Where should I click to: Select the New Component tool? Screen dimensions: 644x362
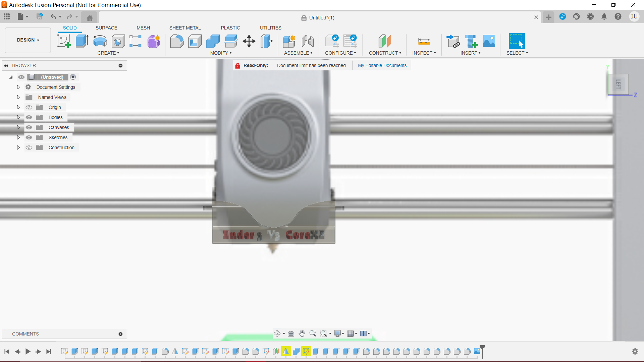coord(289,41)
